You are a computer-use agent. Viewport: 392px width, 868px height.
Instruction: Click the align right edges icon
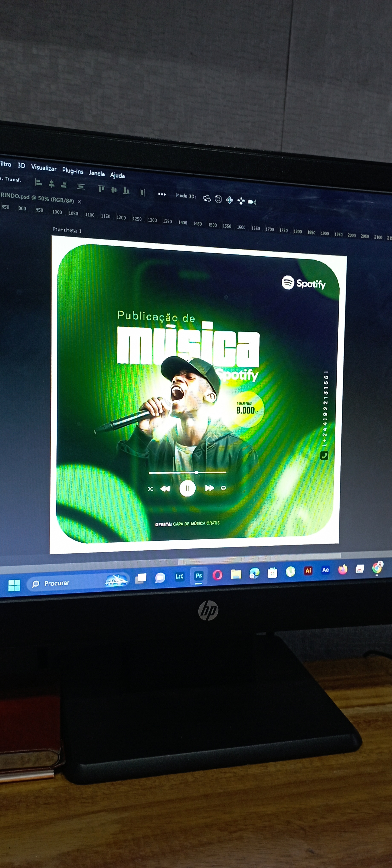64,185
